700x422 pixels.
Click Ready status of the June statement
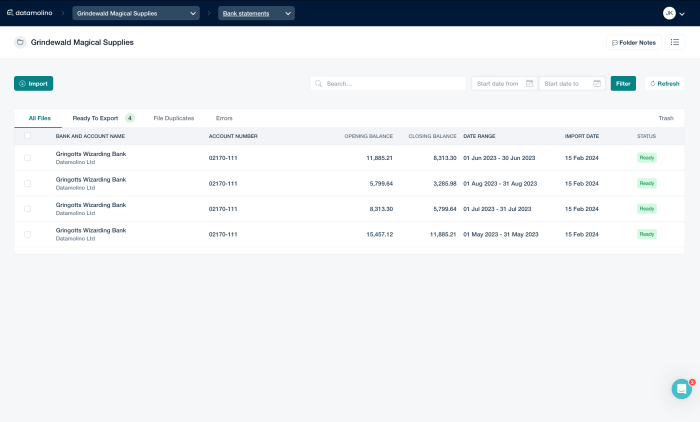tap(646, 158)
